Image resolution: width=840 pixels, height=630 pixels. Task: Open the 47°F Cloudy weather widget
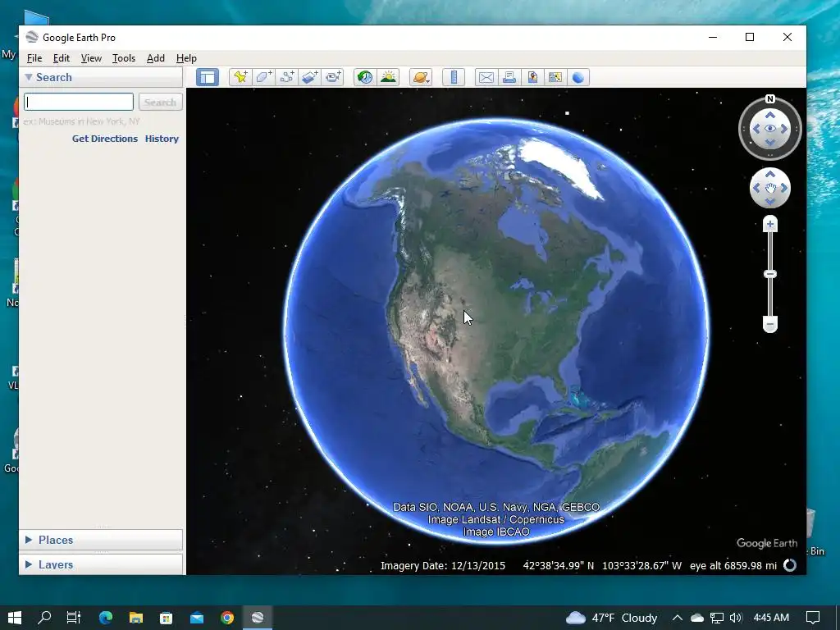point(612,618)
